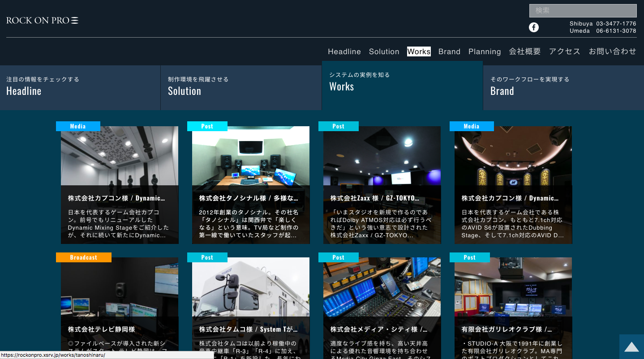The height and width of the screenshot is (359, 644).
Task: Click description mentioning 7.1ch対応のAVID S6
Action: click(x=512, y=224)
